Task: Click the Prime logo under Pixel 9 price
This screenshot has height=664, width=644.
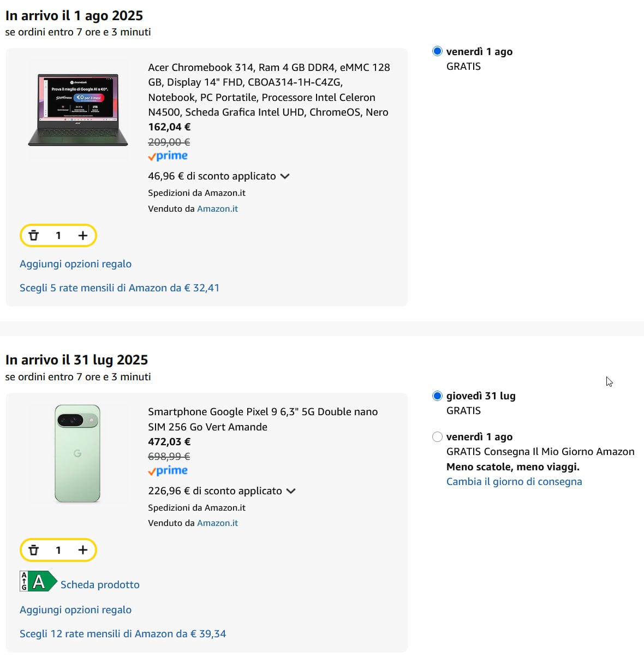Action: click(168, 471)
